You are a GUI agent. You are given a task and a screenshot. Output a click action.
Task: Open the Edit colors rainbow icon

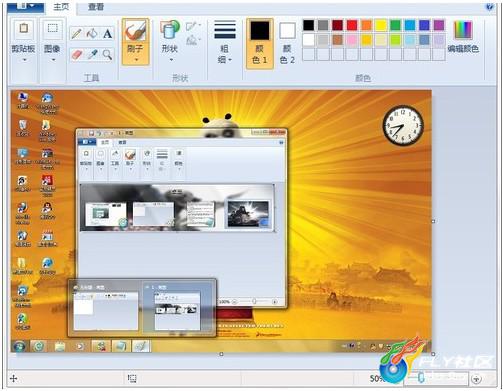click(463, 30)
